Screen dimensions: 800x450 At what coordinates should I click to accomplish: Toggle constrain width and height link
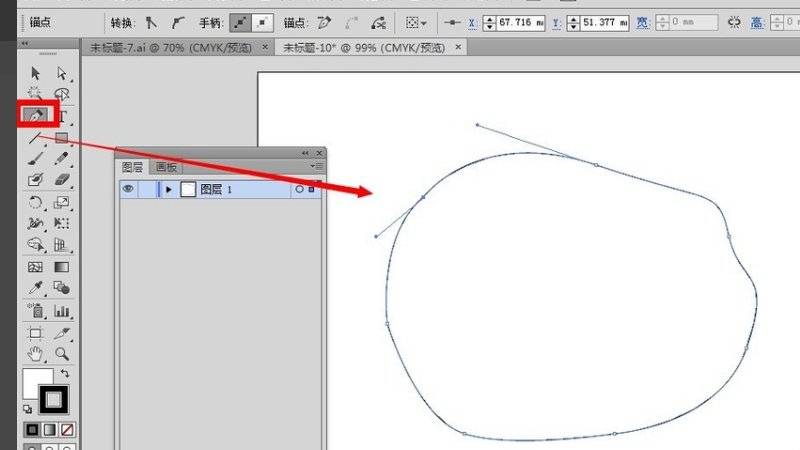[x=734, y=22]
